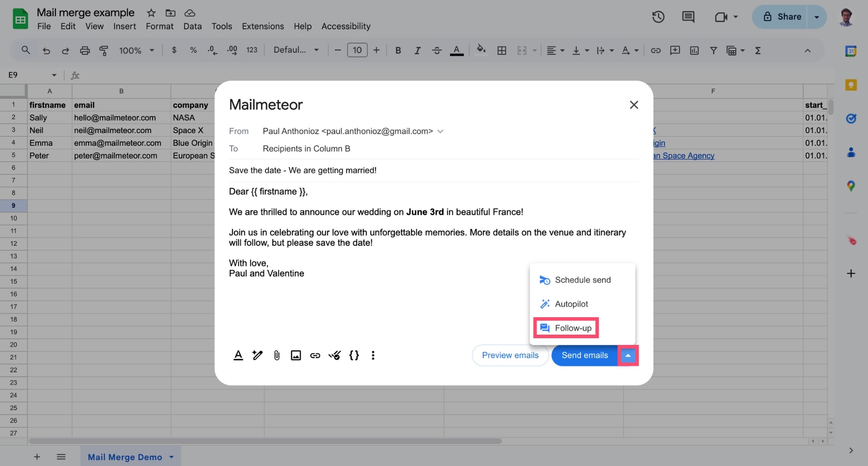Open the Send emails dropdown arrow
This screenshot has width=868, height=466.
pyautogui.click(x=628, y=355)
